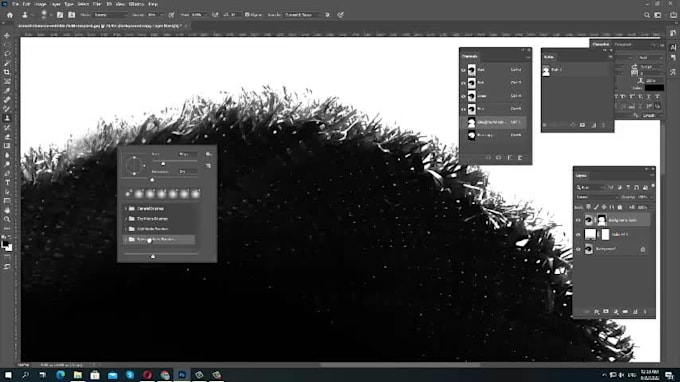Select the Lasso tool
This screenshot has height=382, width=680.
pos(7,54)
